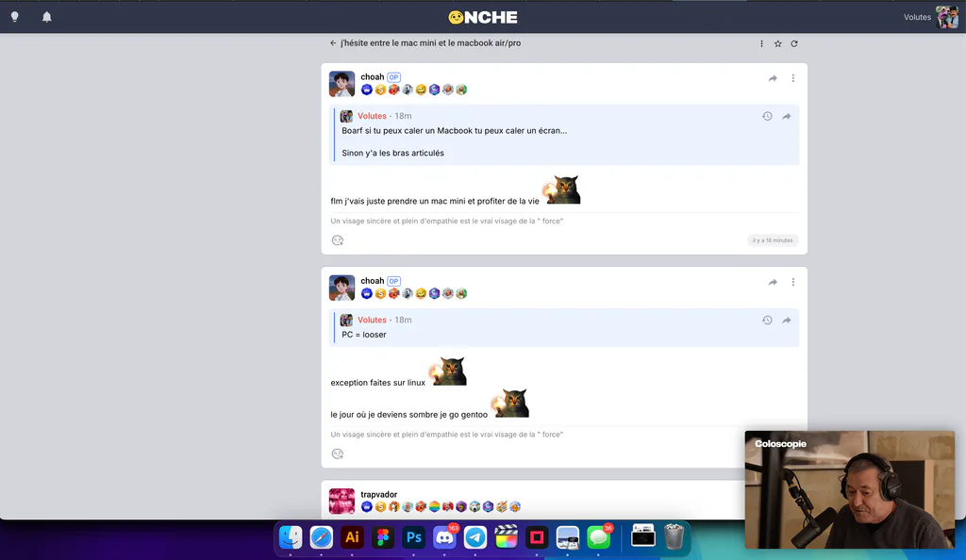
Task: Open the trapvador profile name
Action: tap(379, 494)
